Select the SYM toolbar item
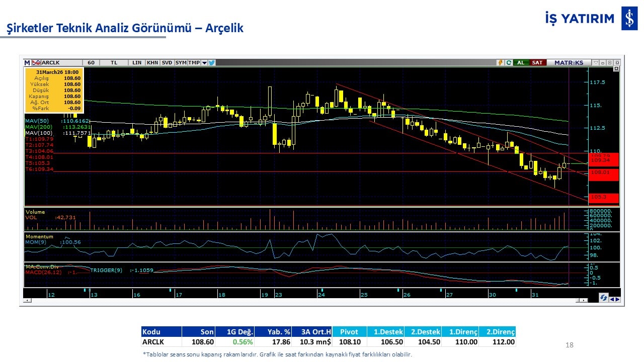The image size is (644, 362). (181, 63)
